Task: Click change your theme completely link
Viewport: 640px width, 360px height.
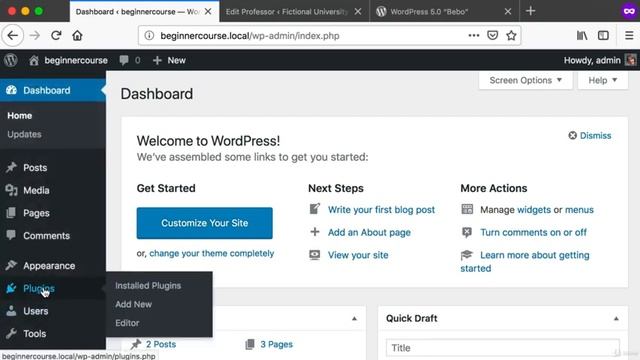Action: (211, 253)
